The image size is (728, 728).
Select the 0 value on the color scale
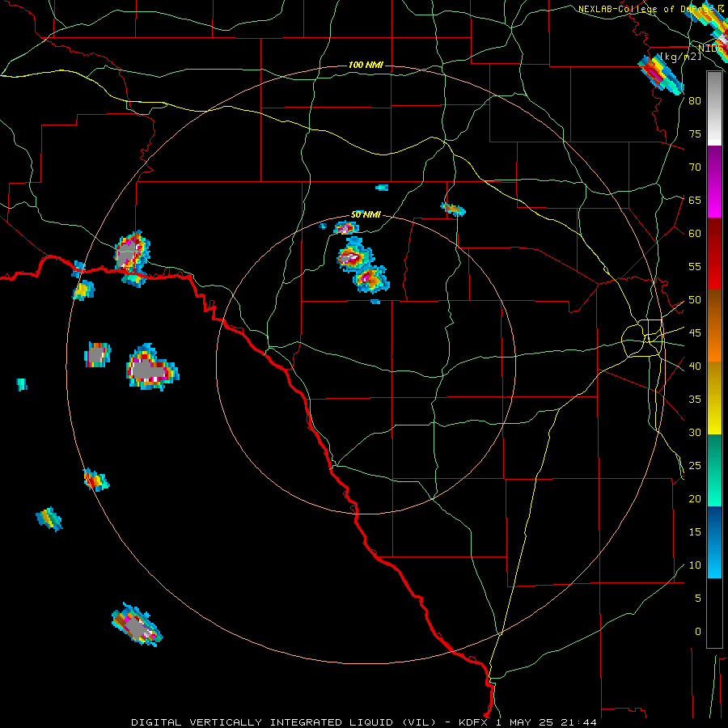tap(698, 632)
